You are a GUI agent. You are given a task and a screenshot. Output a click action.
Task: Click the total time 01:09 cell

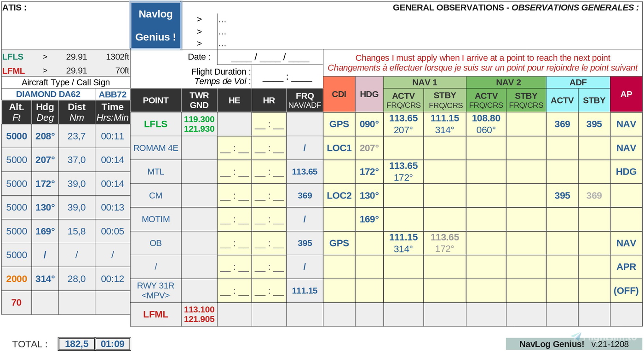pos(113,344)
